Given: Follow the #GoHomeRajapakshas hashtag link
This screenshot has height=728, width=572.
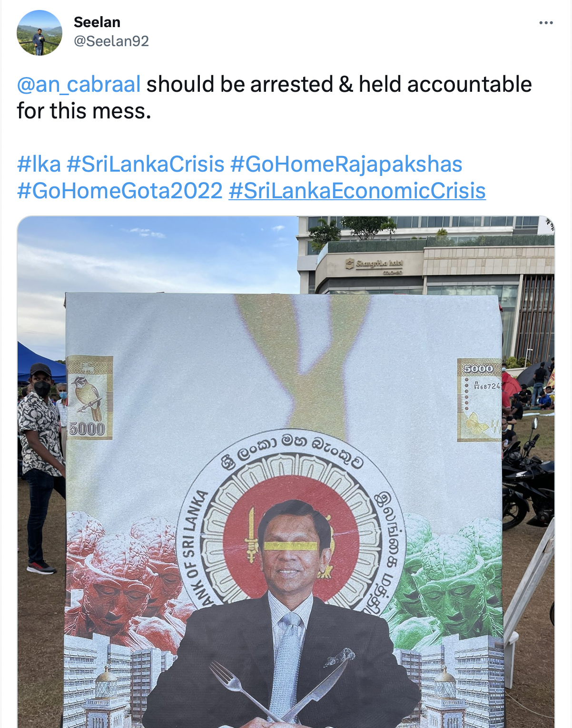Looking at the screenshot, I should (x=346, y=165).
